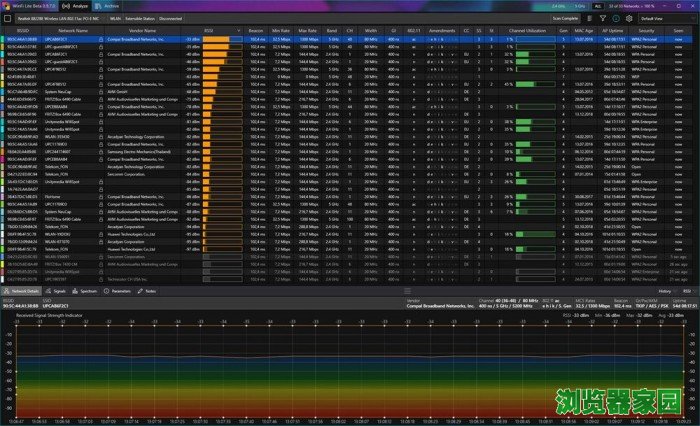Viewport: 700px width, 426px height.
Task: Select the System NeuCap network row
Action: (x=60, y=90)
